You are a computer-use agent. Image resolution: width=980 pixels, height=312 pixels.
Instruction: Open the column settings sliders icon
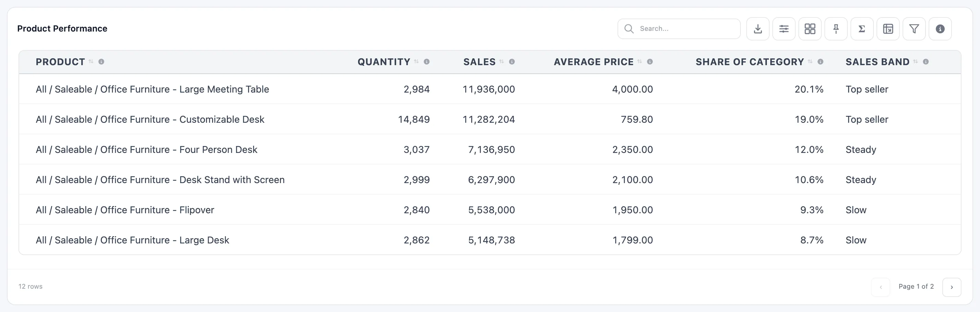[x=784, y=29]
